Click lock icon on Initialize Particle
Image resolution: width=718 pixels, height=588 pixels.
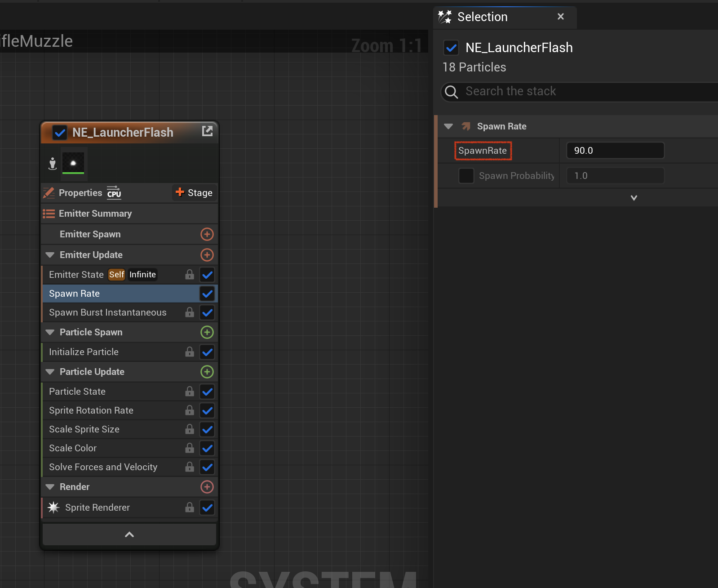(190, 352)
